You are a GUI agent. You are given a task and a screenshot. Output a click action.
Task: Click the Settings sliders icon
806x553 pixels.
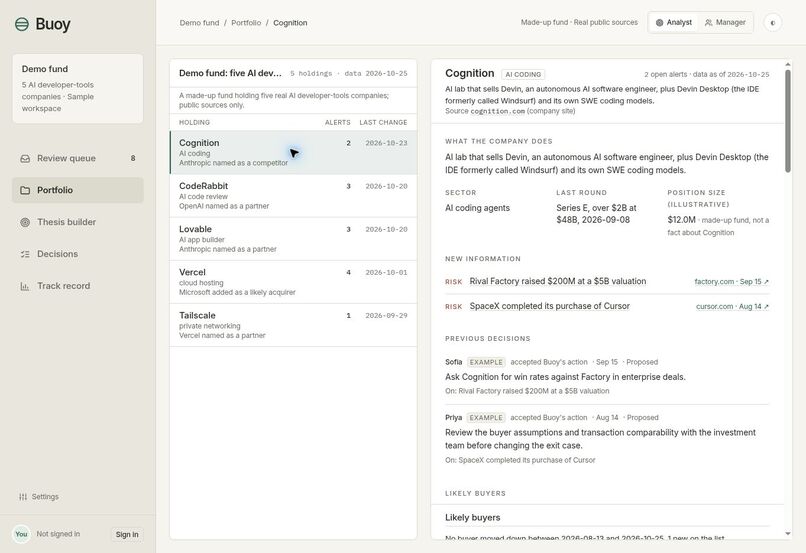[x=23, y=496]
